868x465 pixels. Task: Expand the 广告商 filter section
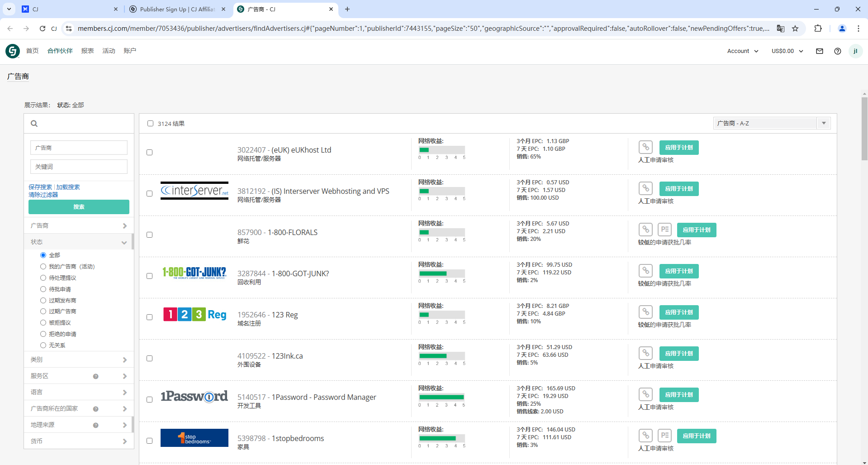pyautogui.click(x=79, y=225)
